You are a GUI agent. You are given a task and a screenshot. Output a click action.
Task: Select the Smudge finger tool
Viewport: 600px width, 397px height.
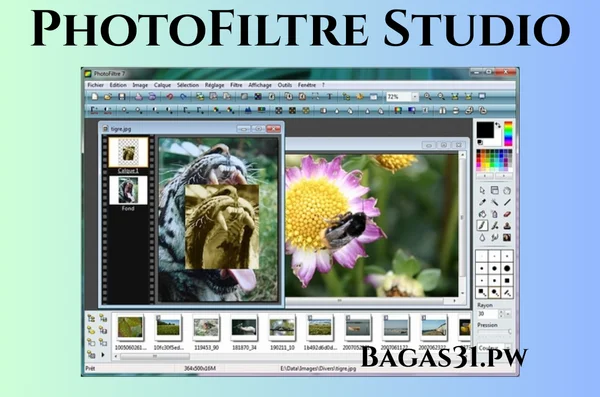point(494,238)
